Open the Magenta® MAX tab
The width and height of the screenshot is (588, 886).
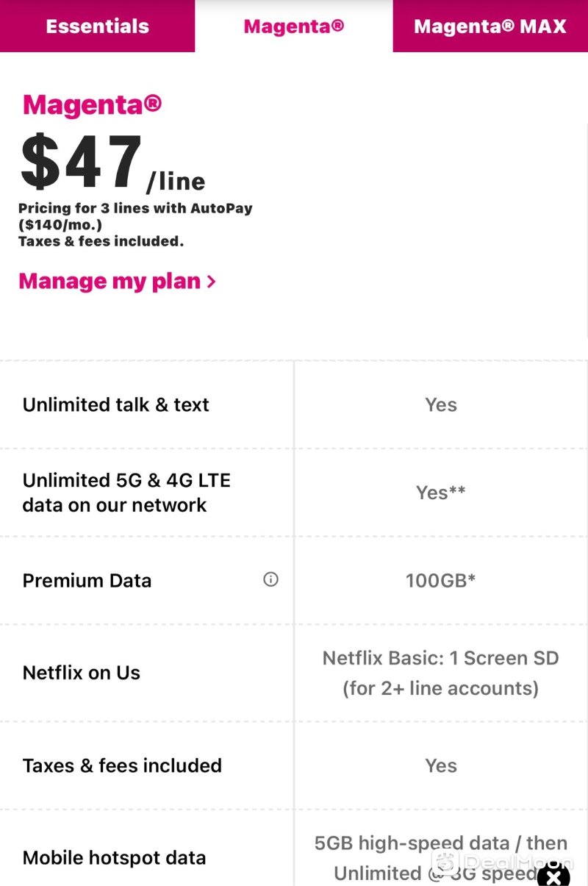pyautogui.click(x=490, y=26)
